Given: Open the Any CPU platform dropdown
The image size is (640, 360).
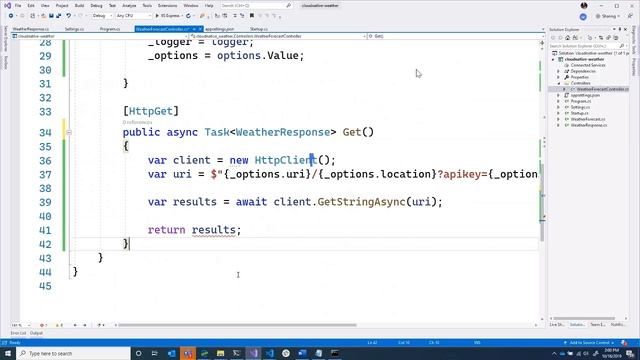Looking at the screenshot, I should (x=133, y=16).
